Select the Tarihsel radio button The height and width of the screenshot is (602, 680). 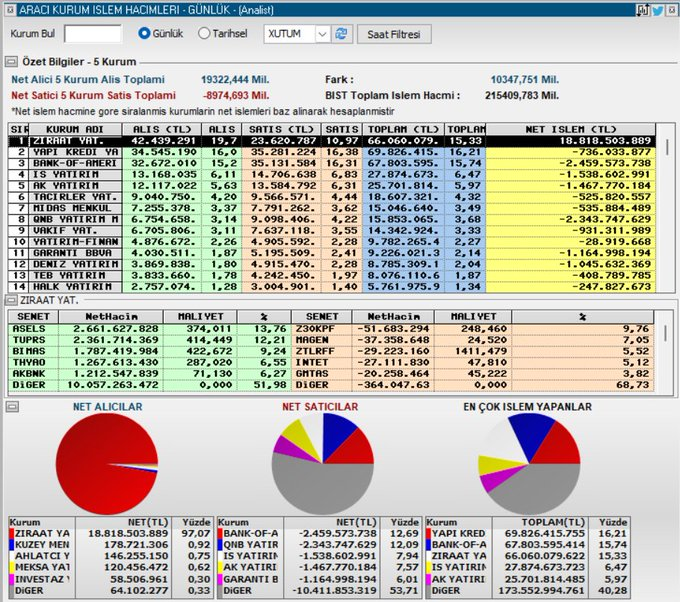204,33
